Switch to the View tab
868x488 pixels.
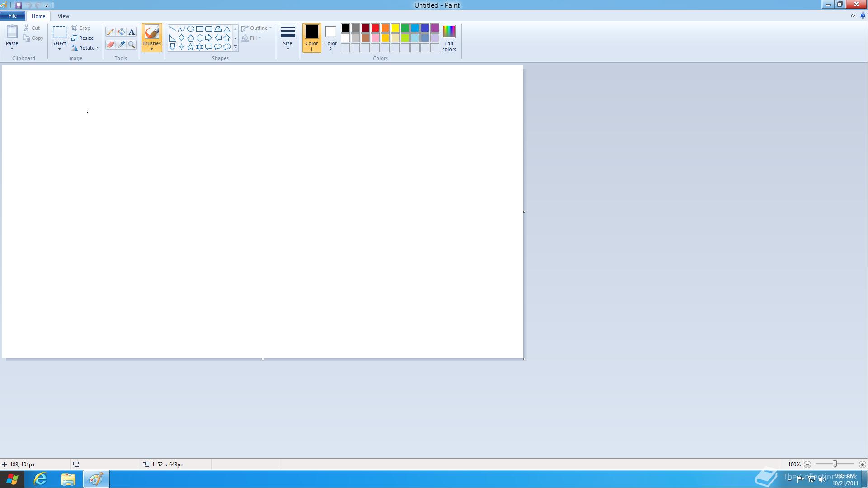[x=63, y=16]
